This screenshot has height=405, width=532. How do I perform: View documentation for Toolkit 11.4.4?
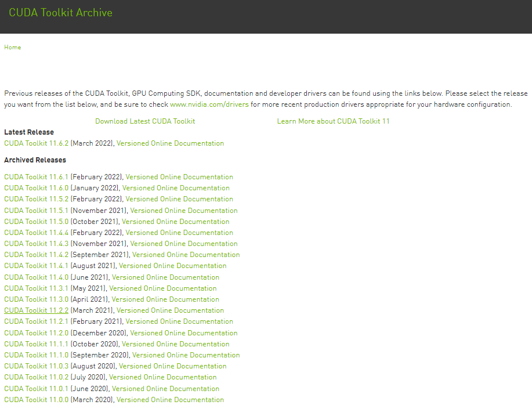pyautogui.click(x=179, y=233)
